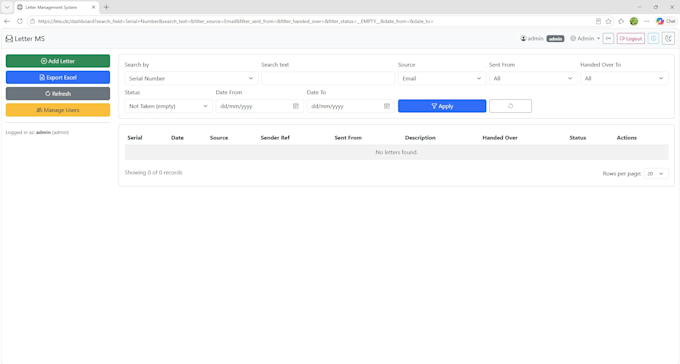Open the Date From calendar picker icon
Image resolution: width=680 pixels, height=364 pixels.
pyautogui.click(x=296, y=106)
